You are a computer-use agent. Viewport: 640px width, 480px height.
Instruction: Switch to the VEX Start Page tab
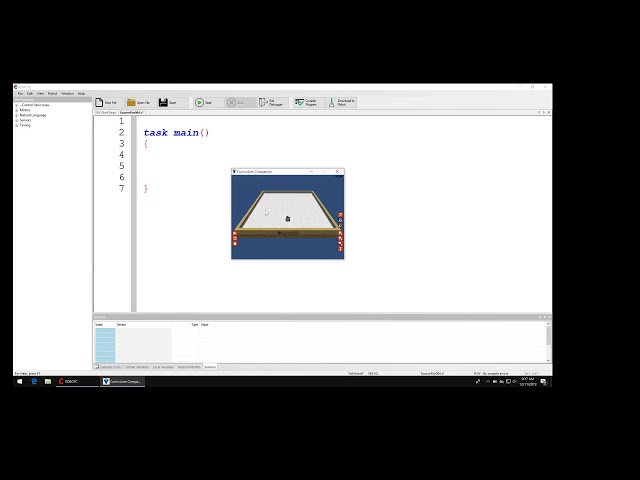click(105, 113)
